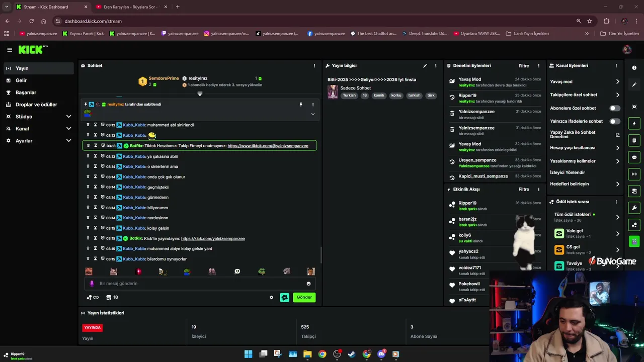This screenshot has height=362, width=644.
Task: Open the Yayıncı Paneli | Kick bookmark
Action: pos(84,34)
